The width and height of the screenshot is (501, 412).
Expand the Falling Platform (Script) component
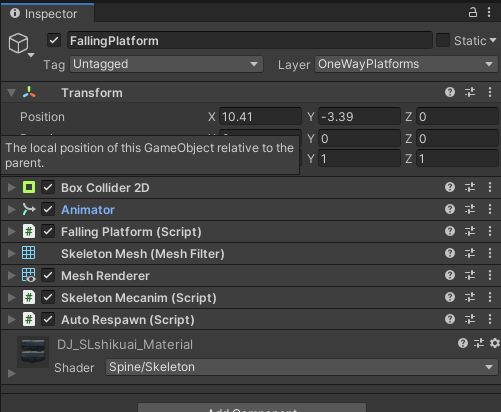coord(12,231)
